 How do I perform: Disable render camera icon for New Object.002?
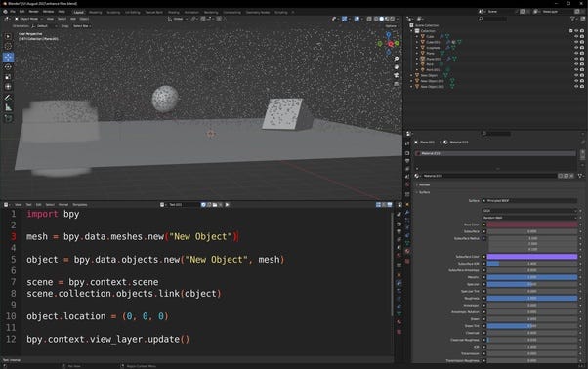coord(582,87)
